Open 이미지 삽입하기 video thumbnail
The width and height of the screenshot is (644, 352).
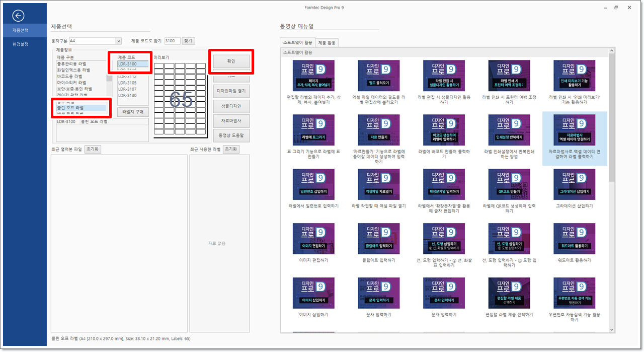click(313, 293)
